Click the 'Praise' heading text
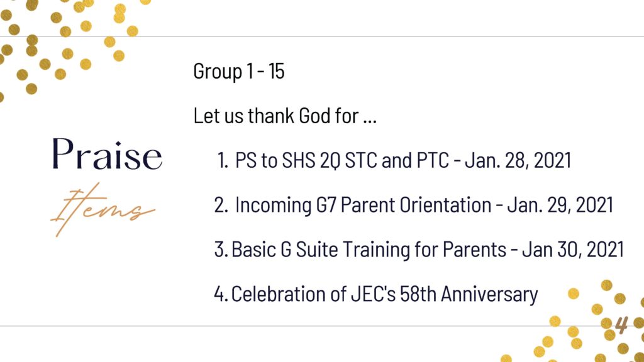This screenshot has width=644, height=362. pyautogui.click(x=107, y=154)
